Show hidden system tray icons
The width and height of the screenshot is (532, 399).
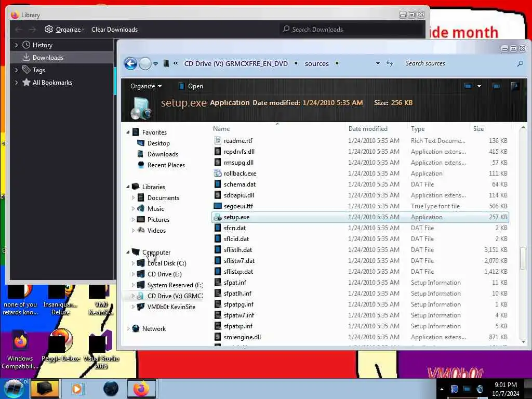(442, 389)
